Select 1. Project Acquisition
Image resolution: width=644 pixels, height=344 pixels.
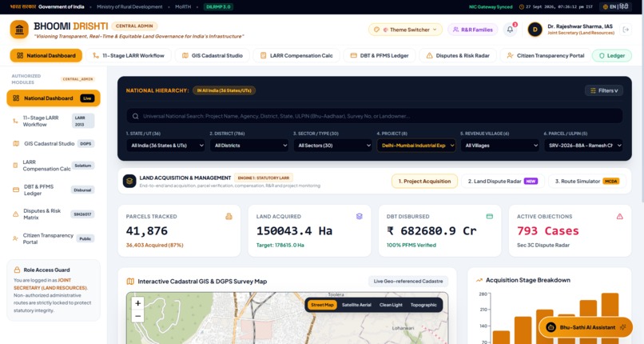pos(424,182)
